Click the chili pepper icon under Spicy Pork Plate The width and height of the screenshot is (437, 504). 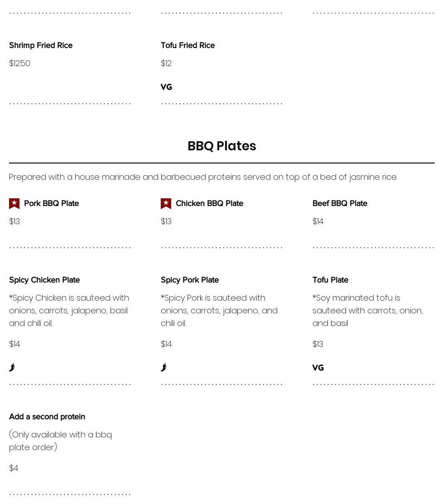click(164, 367)
